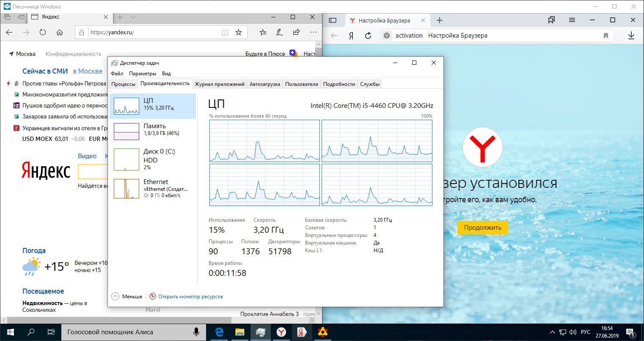Switch the input language РУС in the tray

[586, 332]
